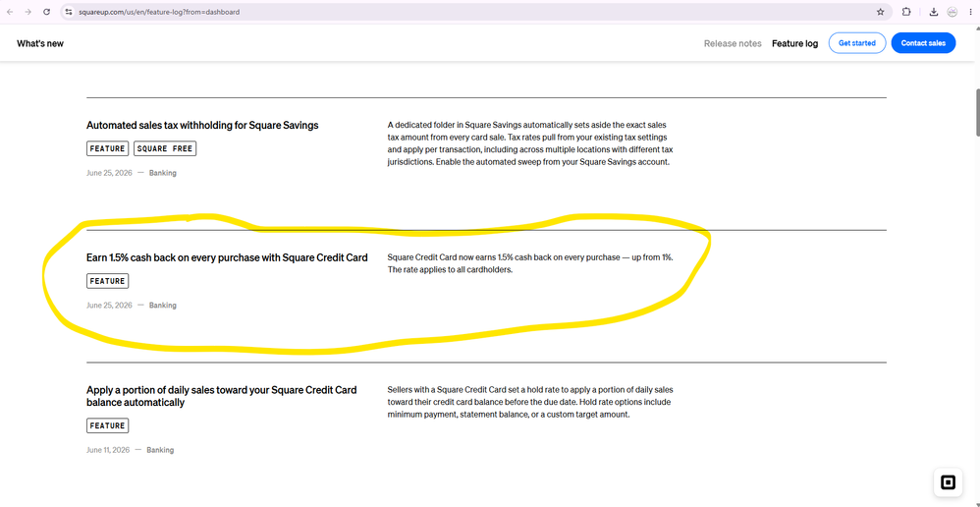Open Apply a portion of daily sales title
The width and height of the screenshot is (980, 507).
[222, 396]
